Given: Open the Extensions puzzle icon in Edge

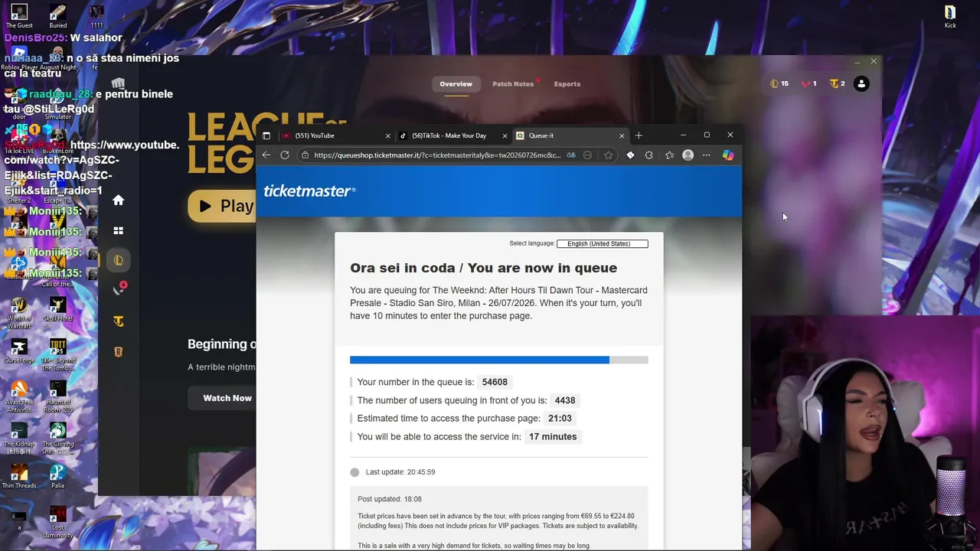Looking at the screenshot, I should click(x=648, y=155).
